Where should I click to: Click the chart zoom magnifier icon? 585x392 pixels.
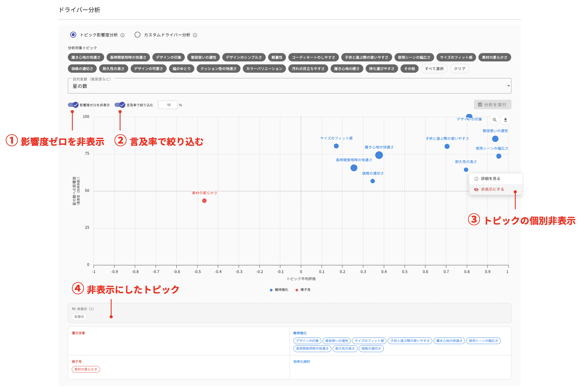point(495,120)
